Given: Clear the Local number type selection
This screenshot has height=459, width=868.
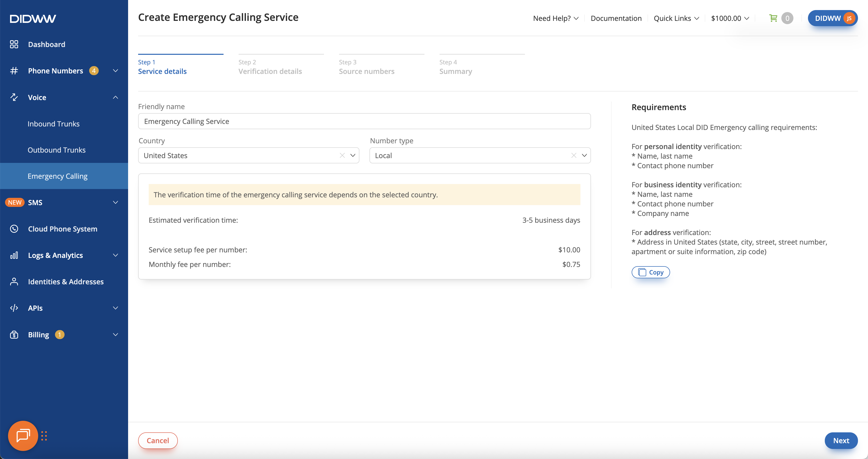Looking at the screenshot, I should point(573,156).
